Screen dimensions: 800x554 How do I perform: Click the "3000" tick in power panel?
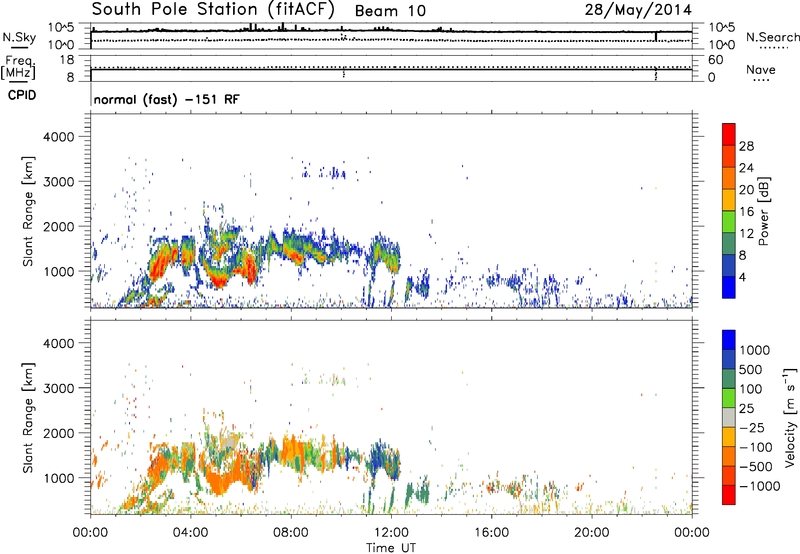tap(59, 182)
